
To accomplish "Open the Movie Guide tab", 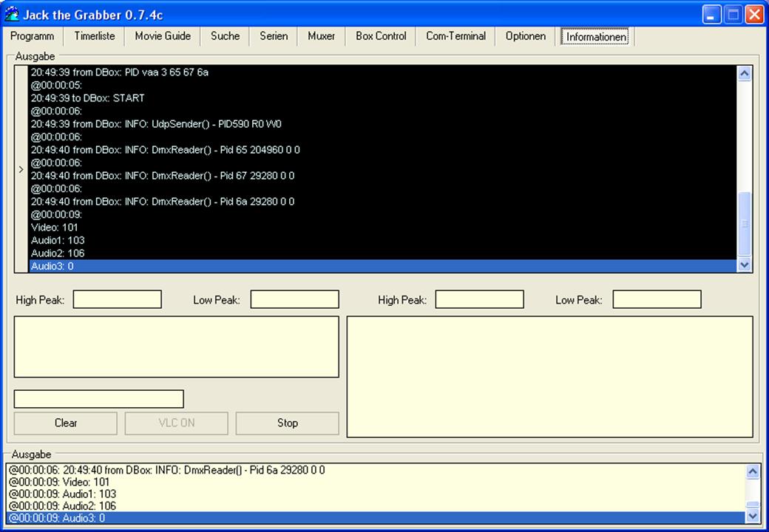I will point(163,36).
